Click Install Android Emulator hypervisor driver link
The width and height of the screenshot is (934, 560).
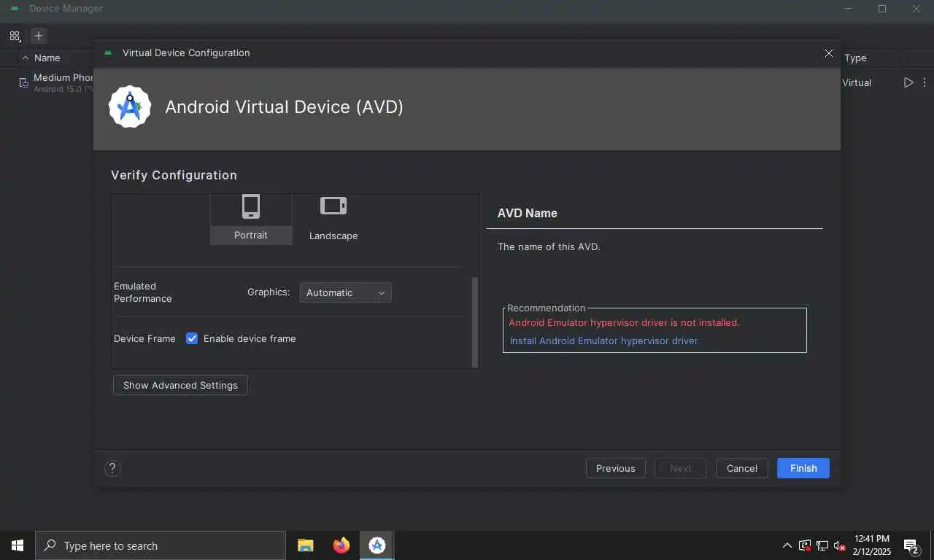tap(603, 341)
